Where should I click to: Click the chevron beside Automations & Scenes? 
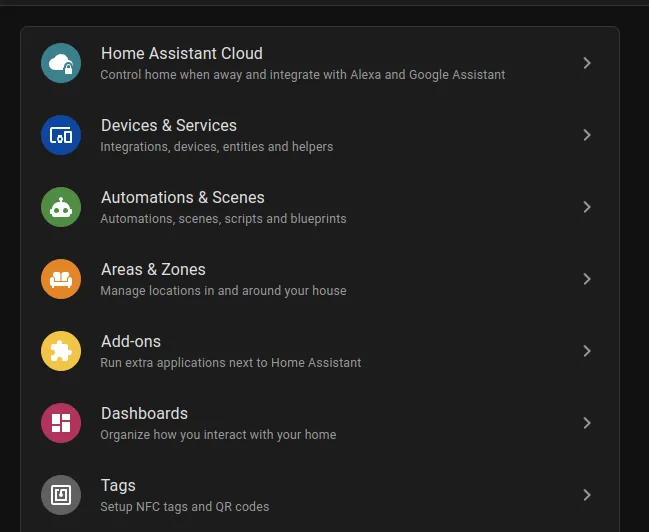(x=587, y=207)
